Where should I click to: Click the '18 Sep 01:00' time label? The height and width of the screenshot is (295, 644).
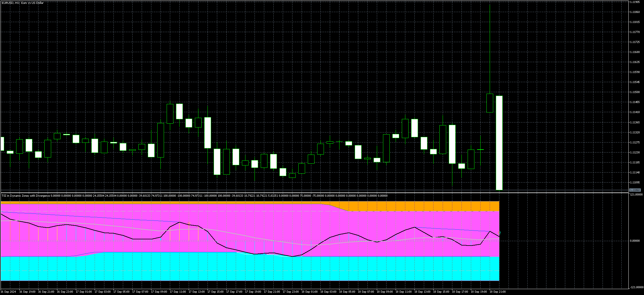[x=310, y=292]
